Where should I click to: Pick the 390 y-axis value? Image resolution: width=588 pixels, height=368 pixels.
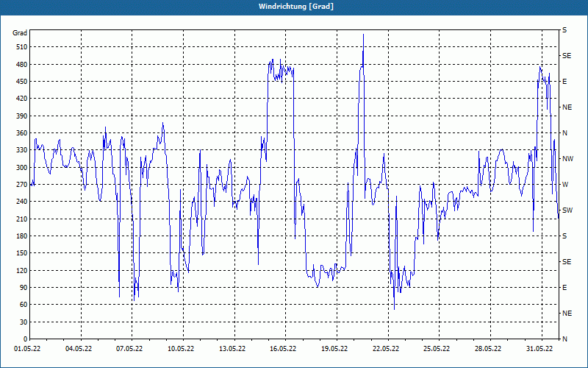tap(22, 116)
